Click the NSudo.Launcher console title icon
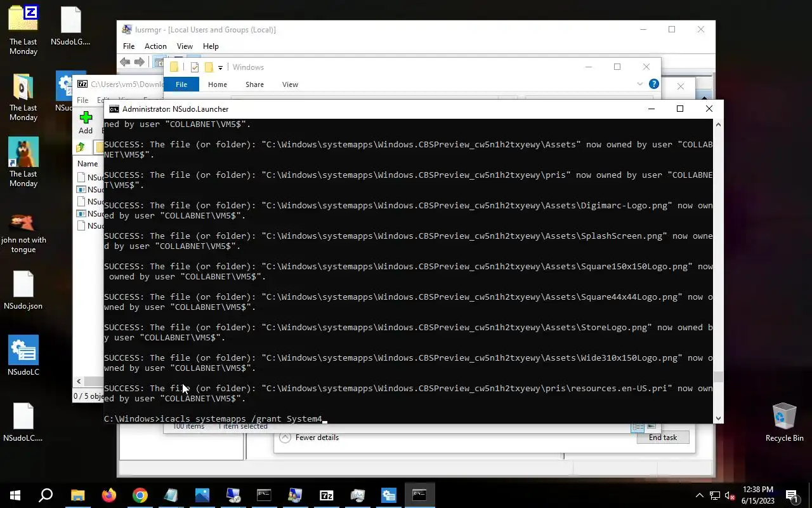812x508 pixels. pyautogui.click(x=114, y=109)
